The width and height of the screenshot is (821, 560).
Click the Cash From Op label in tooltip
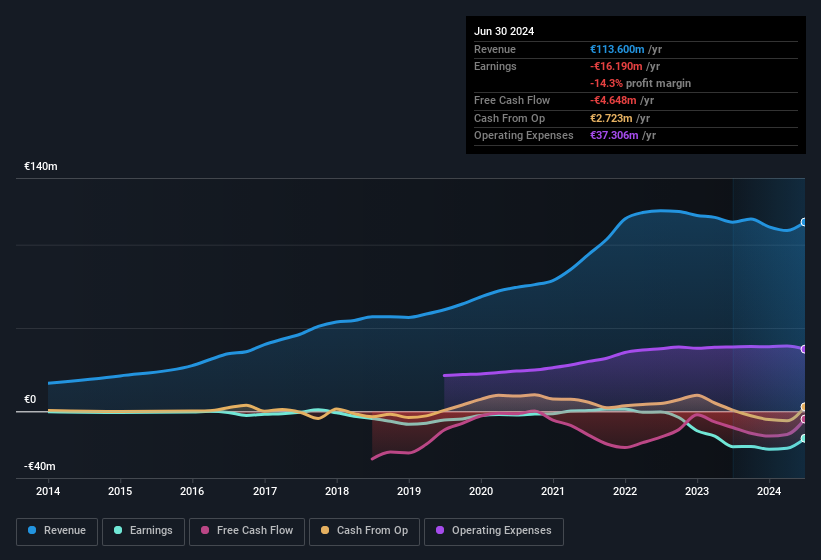[509, 118]
